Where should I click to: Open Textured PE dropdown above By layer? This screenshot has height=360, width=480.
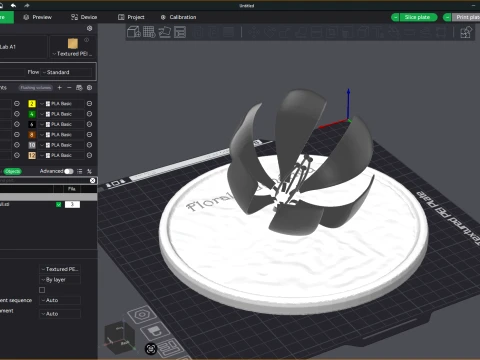tap(60, 269)
